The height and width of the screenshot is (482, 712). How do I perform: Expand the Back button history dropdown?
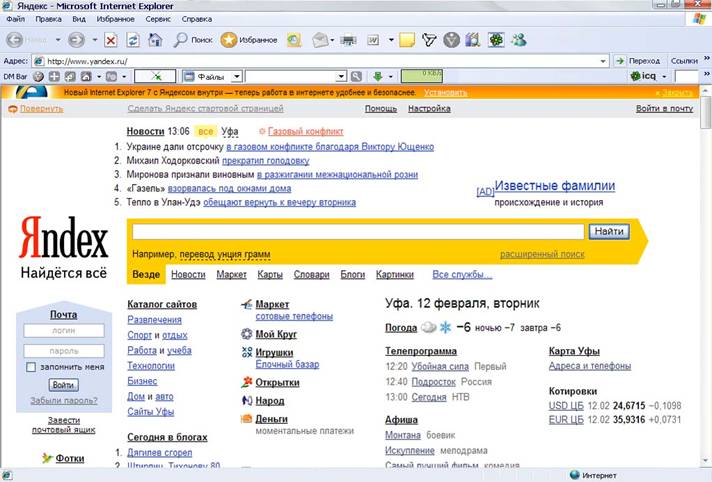pos(58,40)
